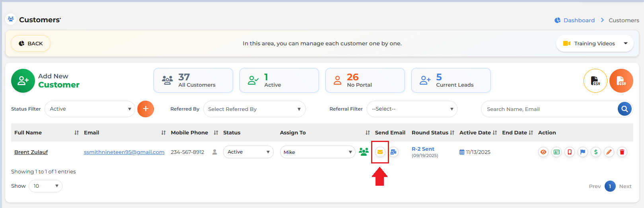Viewport: 644px width, 208px height.
Task: Click the blue icon next to envelope
Action: [x=393, y=152]
